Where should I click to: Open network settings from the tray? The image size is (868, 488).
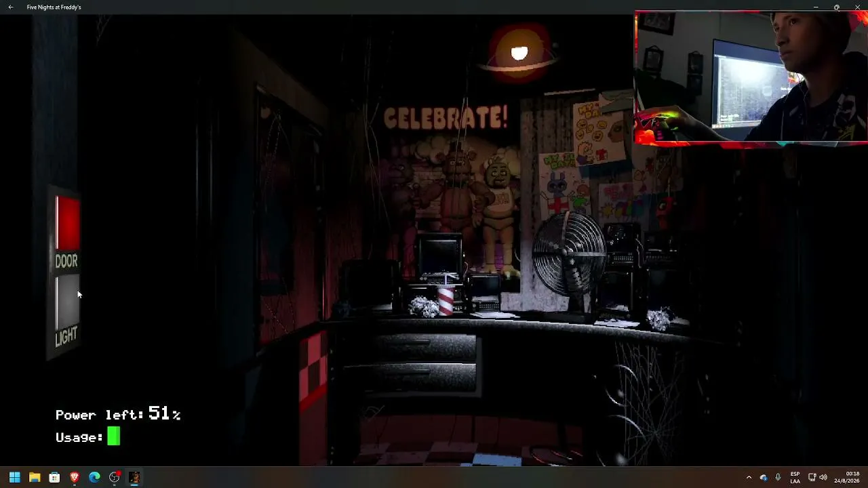pos(812,477)
